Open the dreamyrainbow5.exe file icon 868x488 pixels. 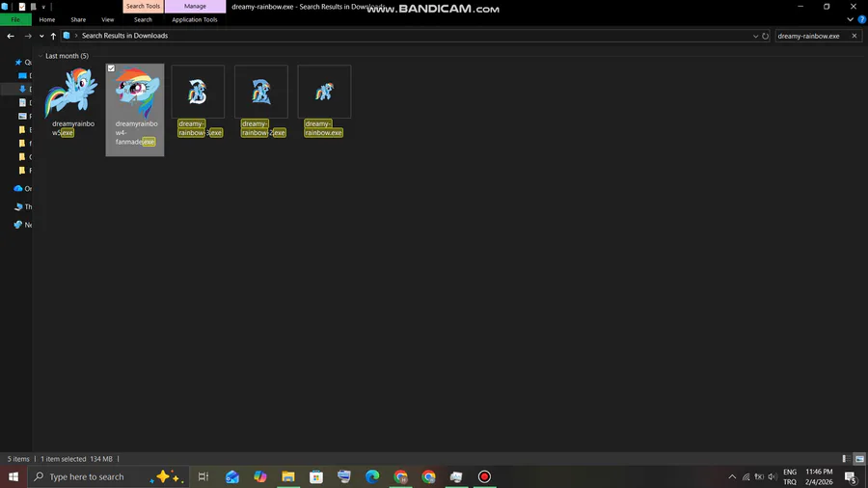72,92
